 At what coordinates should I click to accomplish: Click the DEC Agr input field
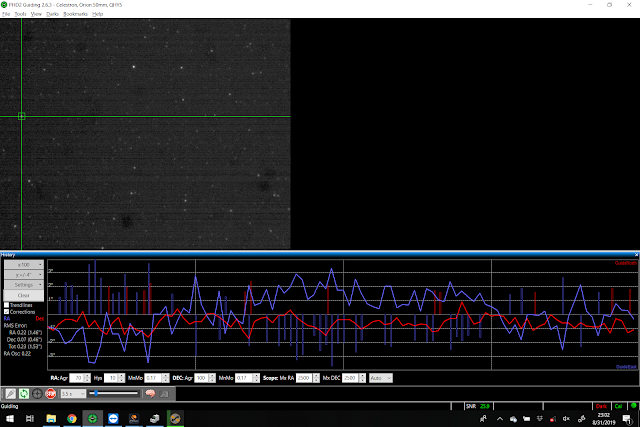[201, 378]
